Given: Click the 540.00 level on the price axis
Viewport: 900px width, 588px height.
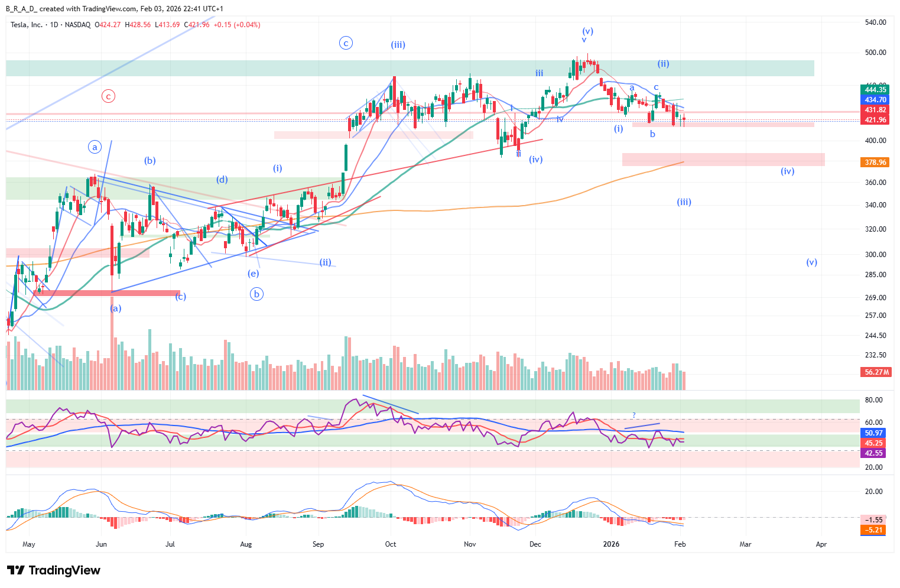Looking at the screenshot, I should [x=875, y=22].
